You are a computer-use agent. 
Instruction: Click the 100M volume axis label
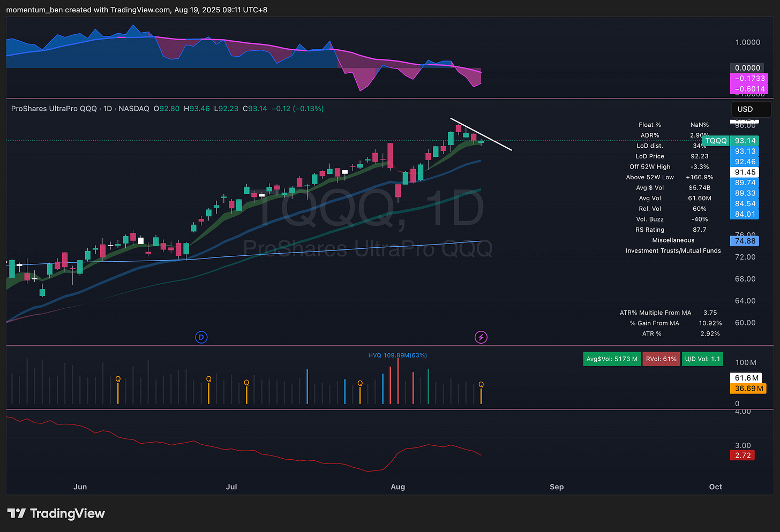pos(746,362)
